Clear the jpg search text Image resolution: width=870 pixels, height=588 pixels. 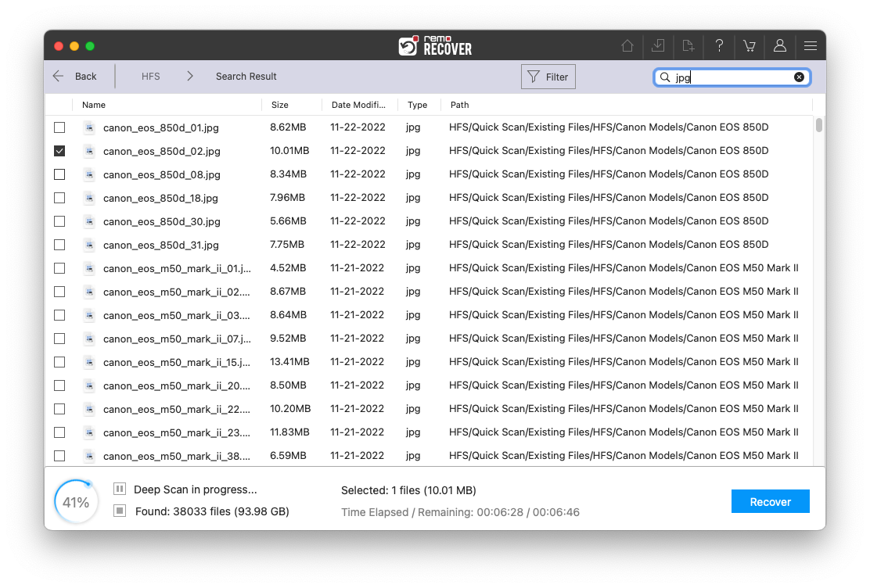[x=799, y=77]
